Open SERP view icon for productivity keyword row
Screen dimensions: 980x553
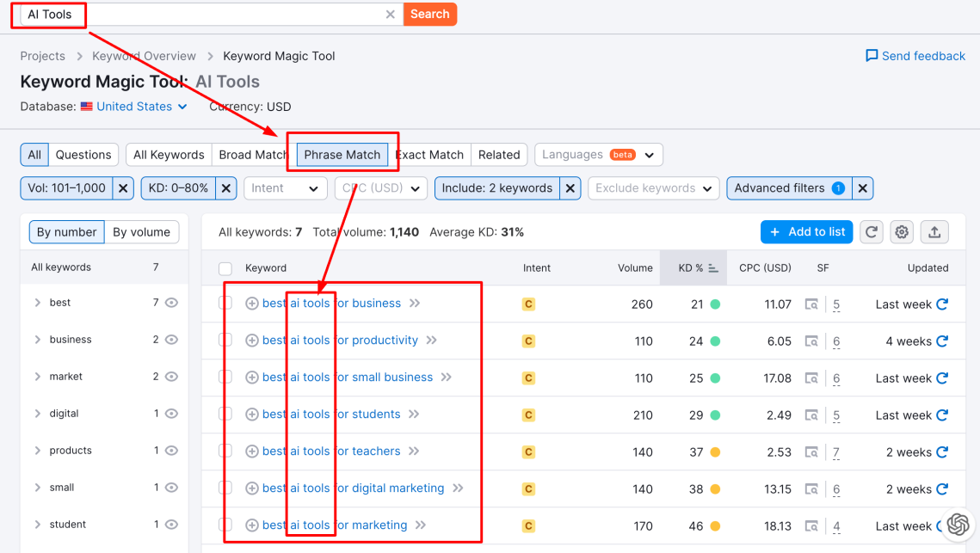[811, 341]
